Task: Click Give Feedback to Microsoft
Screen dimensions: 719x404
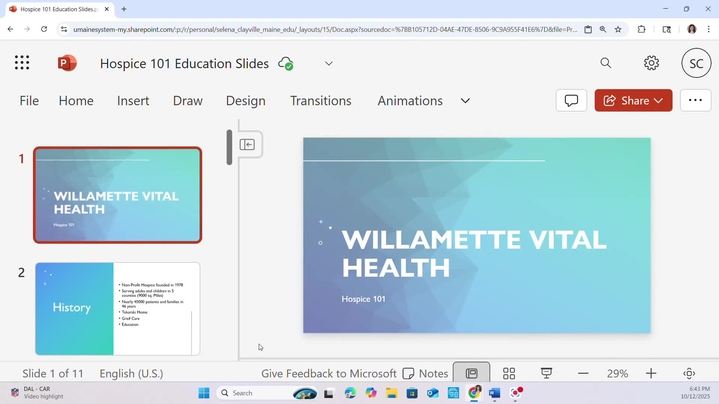Action: click(x=329, y=373)
